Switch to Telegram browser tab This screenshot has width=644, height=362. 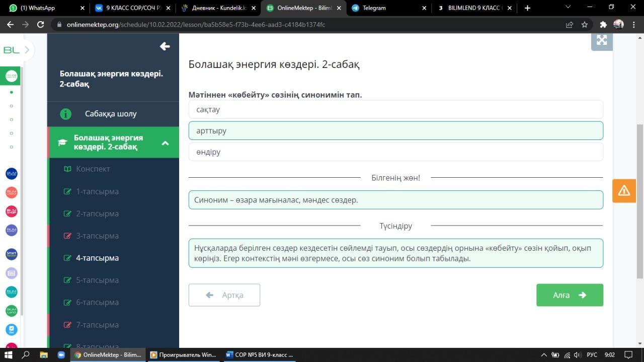pyautogui.click(x=389, y=8)
